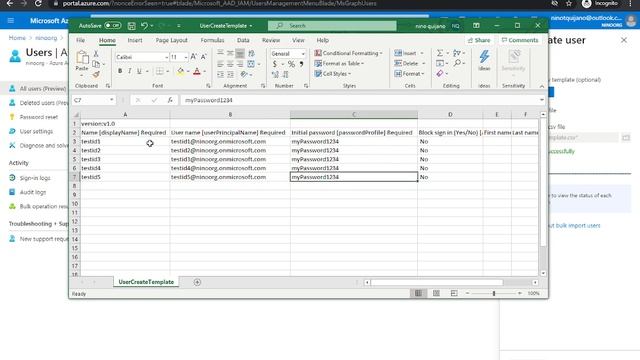
Task: Click the zoom slider handle
Action: [494, 293]
